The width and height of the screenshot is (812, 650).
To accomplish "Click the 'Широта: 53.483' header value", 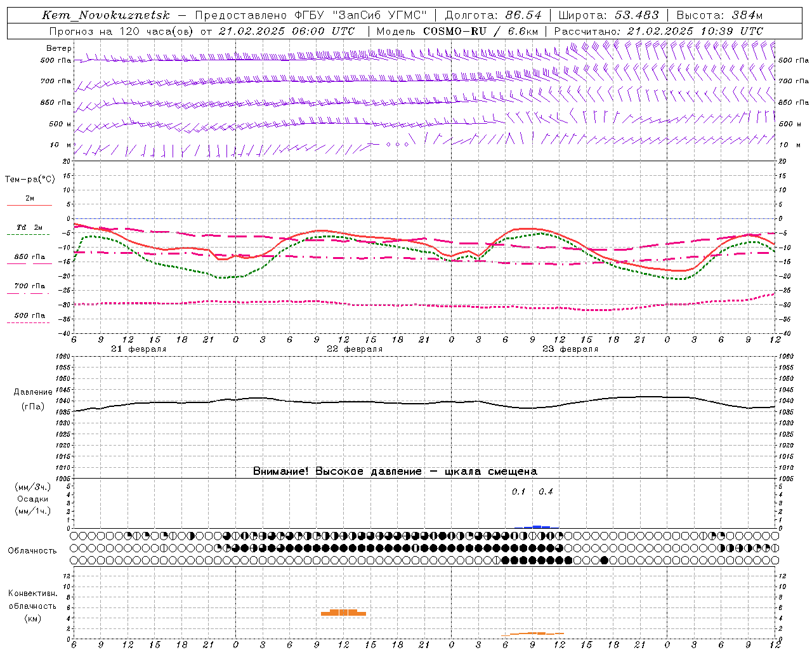I will pos(609,15).
